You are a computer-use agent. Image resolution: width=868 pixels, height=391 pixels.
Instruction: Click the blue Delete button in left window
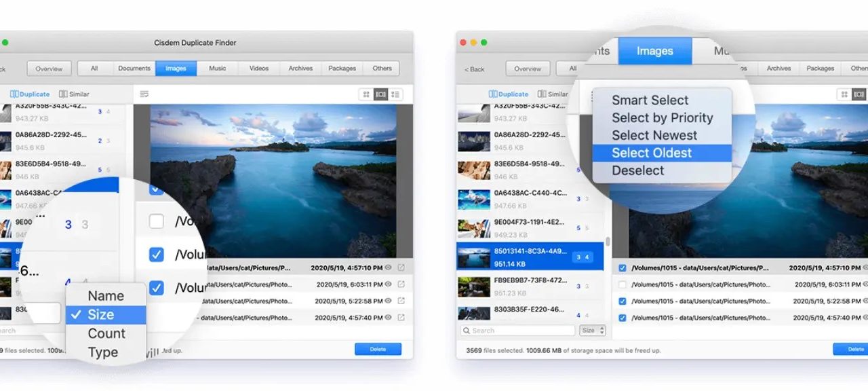pyautogui.click(x=378, y=349)
